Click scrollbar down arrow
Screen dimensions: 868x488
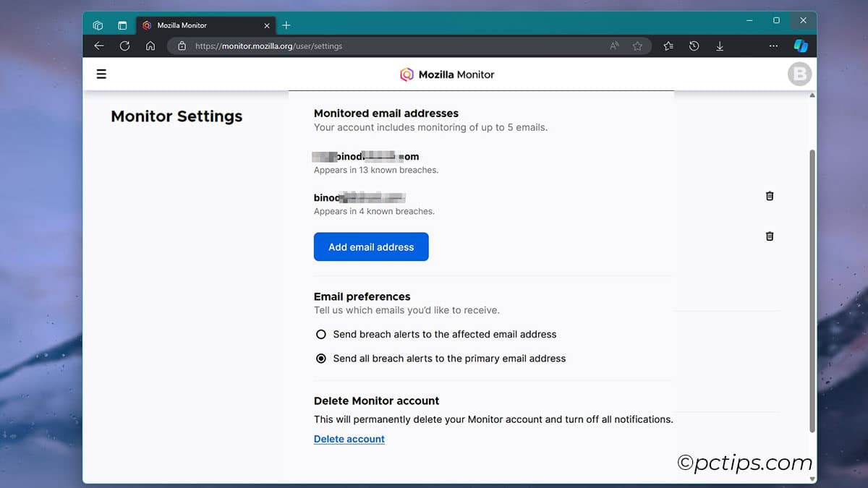[x=812, y=478]
